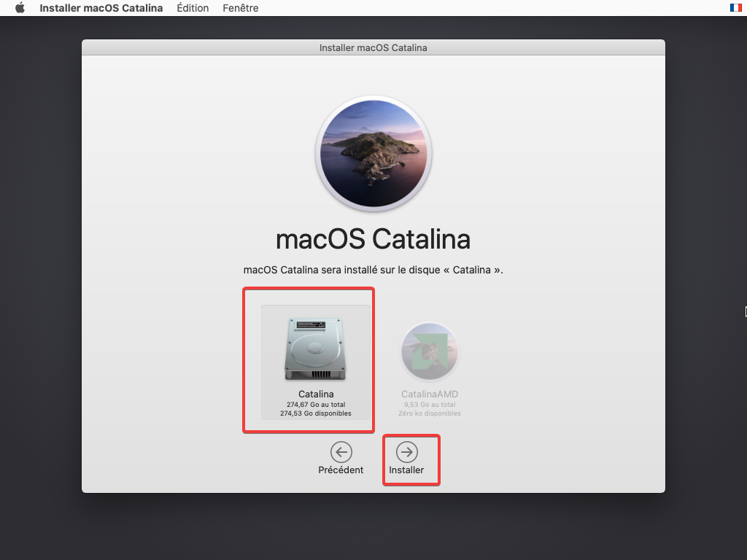Viewport: 747px width, 560px height.
Task: Click the CatalinaAMD disk name label
Action: pos(429,394)
